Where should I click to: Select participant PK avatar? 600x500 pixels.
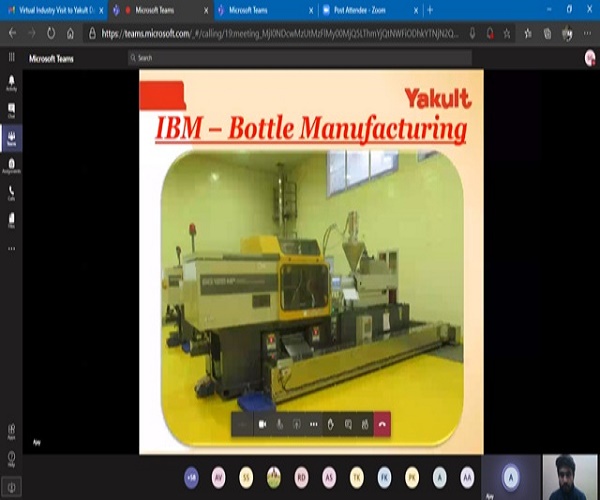click(x=412, y=477)
